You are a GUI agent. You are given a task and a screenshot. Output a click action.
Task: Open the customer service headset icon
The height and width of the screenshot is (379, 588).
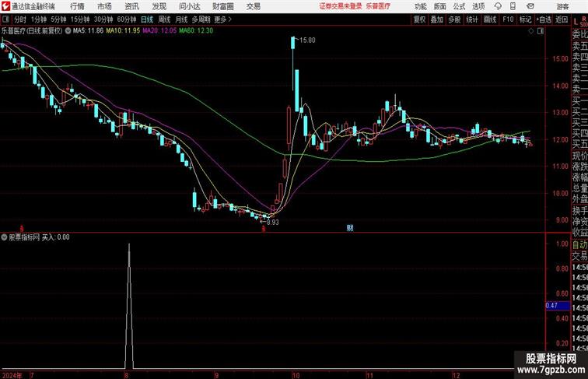pos(498,6)
